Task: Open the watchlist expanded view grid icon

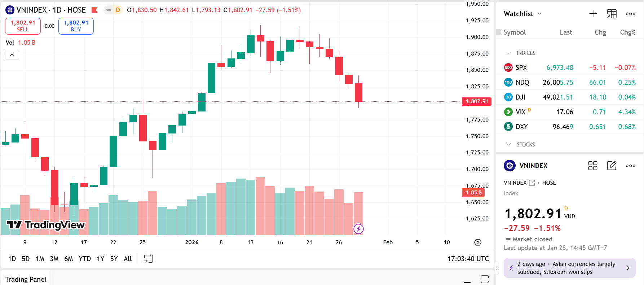Action: pos(611,13)
